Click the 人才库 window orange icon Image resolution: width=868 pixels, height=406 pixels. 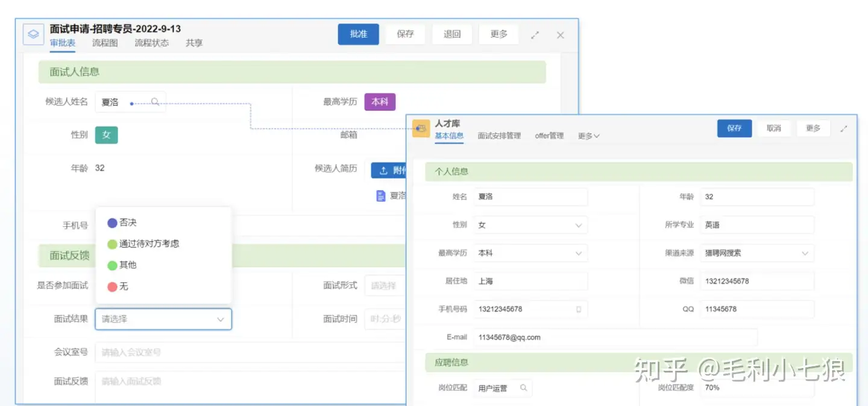[x=421, y=128]
